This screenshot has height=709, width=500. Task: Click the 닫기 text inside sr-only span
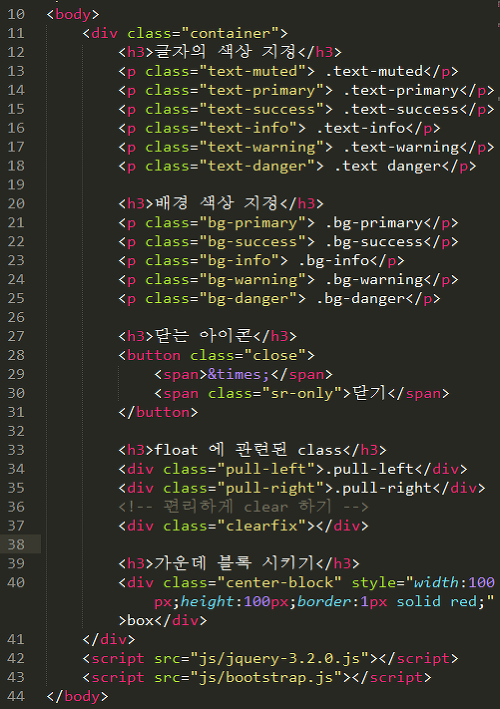[x=369, y=393]
